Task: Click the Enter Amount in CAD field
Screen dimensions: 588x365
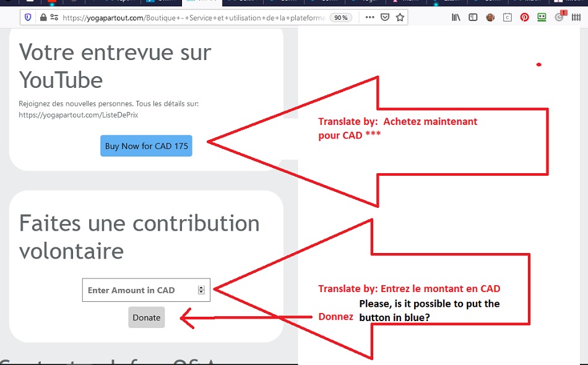Action: coord(139,290)
